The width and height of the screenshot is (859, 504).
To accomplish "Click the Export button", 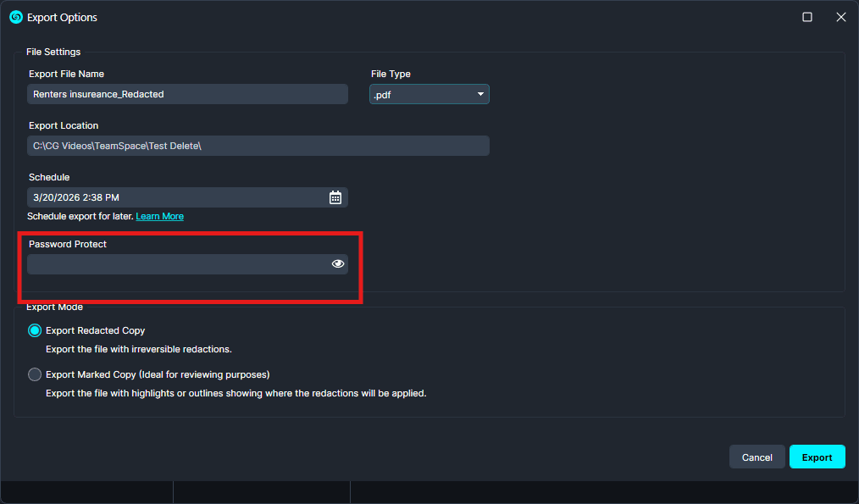I will (817, 457).
